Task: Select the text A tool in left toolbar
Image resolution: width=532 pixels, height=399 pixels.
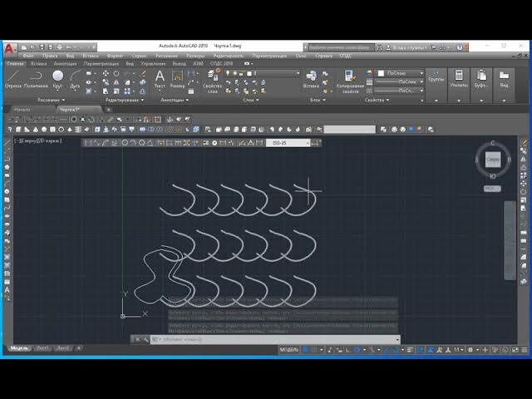Action: coord(7,290)
